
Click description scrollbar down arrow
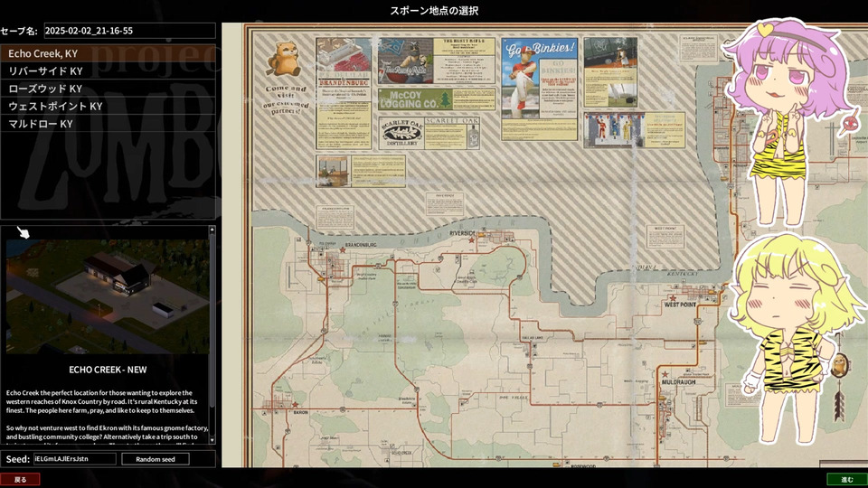pos(212,440)
